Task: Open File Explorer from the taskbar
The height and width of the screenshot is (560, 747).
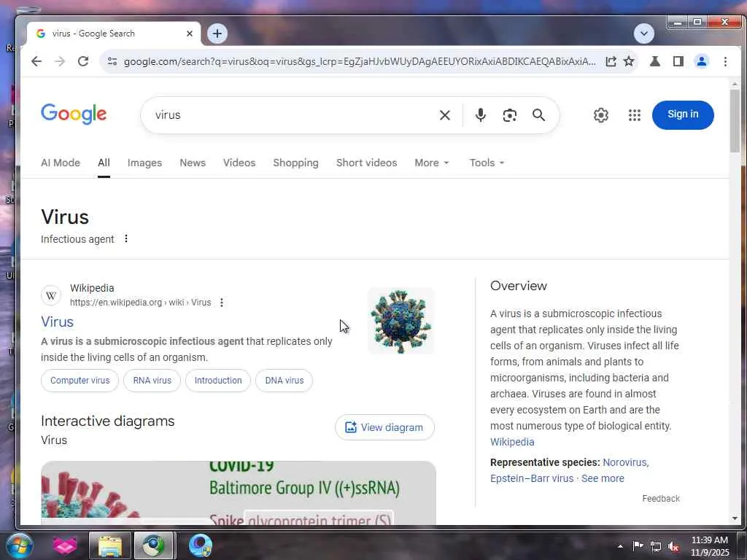Action: (x=110, y=545)
